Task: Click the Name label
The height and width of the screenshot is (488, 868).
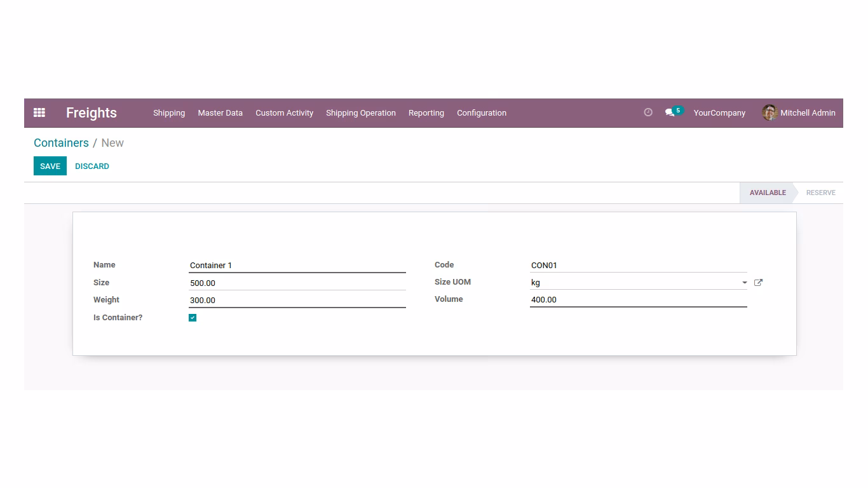Action: click(x=104, y=265)
